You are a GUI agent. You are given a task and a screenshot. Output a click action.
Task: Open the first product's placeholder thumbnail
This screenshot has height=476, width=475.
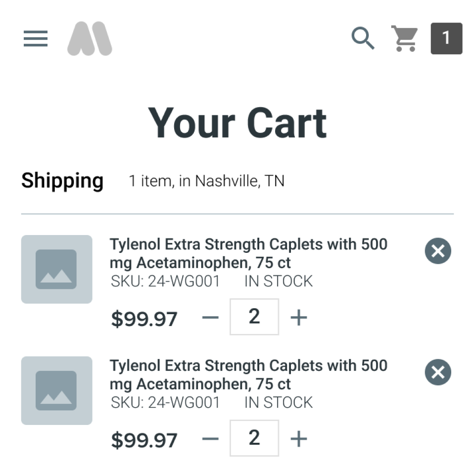pos(57,269)
